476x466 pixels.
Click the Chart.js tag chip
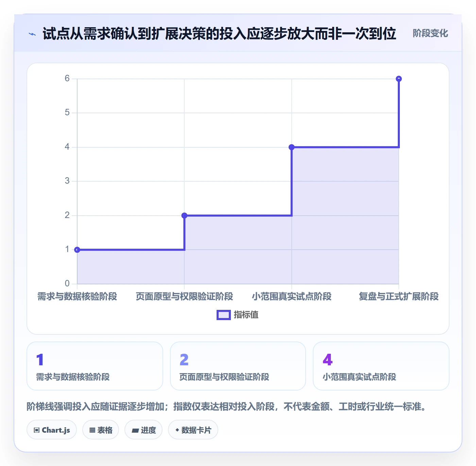point(52,430)
